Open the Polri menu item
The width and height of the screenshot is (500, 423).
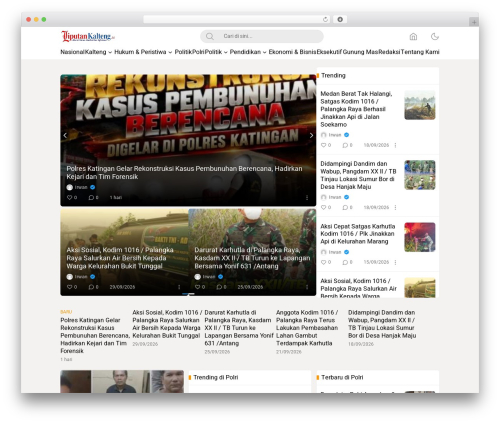pyautogui.click(x=197, y=52)
